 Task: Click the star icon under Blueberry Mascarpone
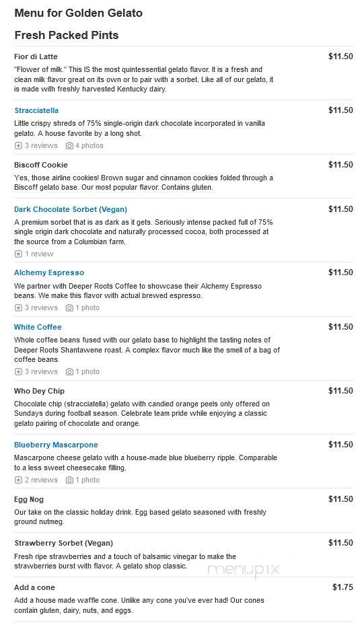click(18, 480)
